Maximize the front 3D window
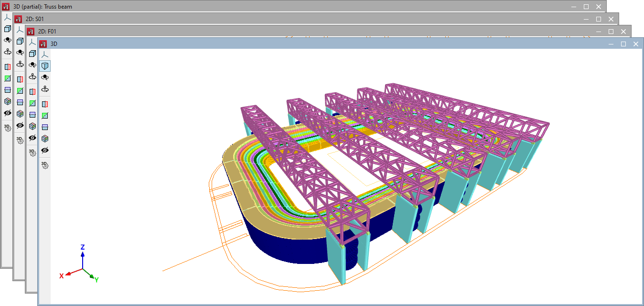 click(x=623, y=44)
